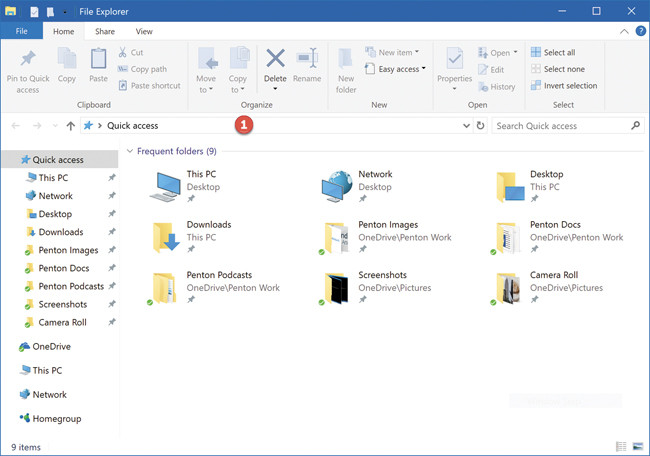
Task: Collapse the Frequent folders group
Action: point(131,151)
